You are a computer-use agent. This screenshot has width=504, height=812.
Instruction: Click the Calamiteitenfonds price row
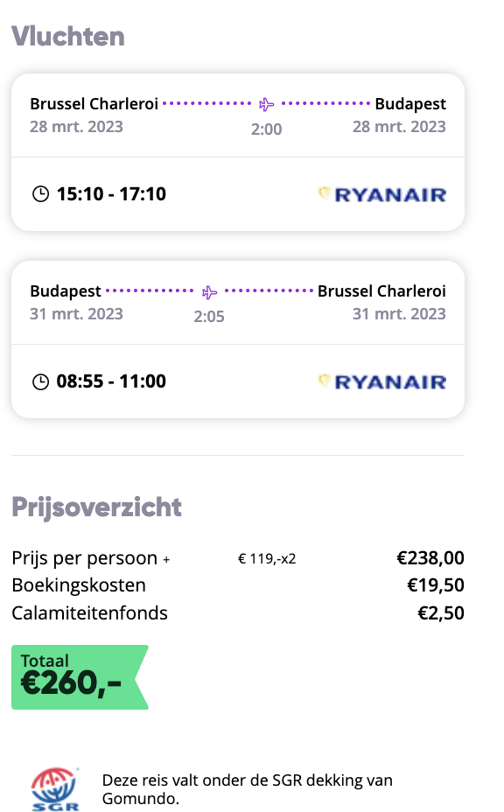(238, 613)
